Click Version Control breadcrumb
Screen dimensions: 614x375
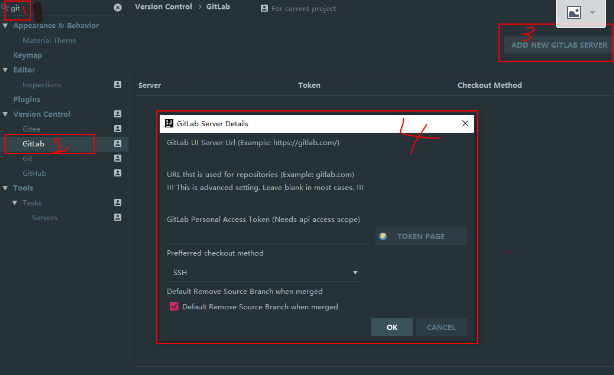tap(164, 7)
